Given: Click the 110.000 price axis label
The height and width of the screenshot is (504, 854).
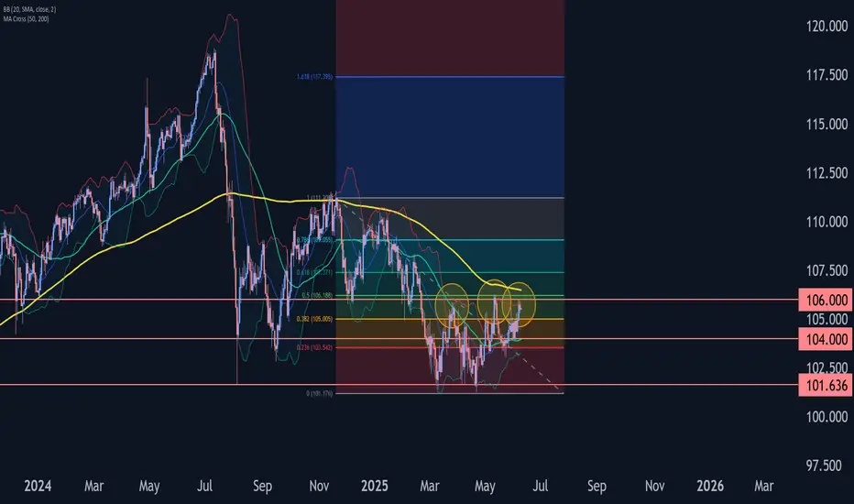Looking at the screenshot, I should tap(827, 221).
